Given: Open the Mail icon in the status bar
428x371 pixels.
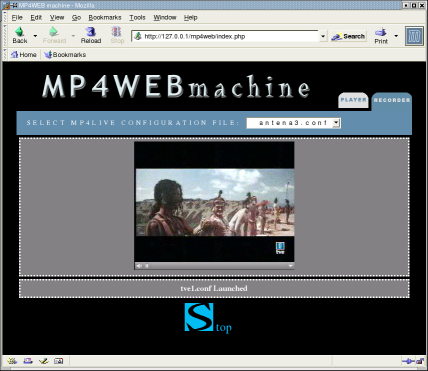Looking at the screenshot, I should (28, 361).
